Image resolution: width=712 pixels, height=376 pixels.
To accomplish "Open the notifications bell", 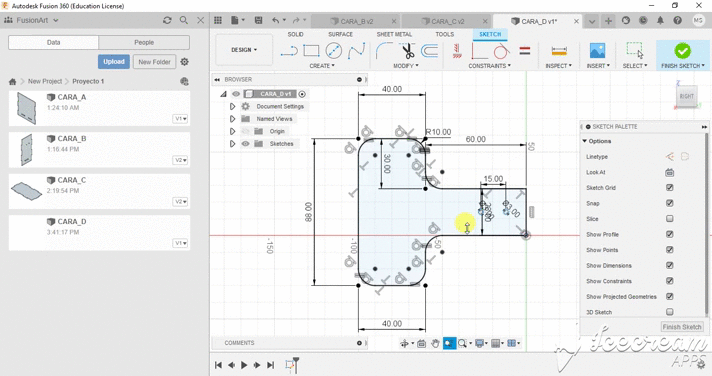I will tap(660, 20).
